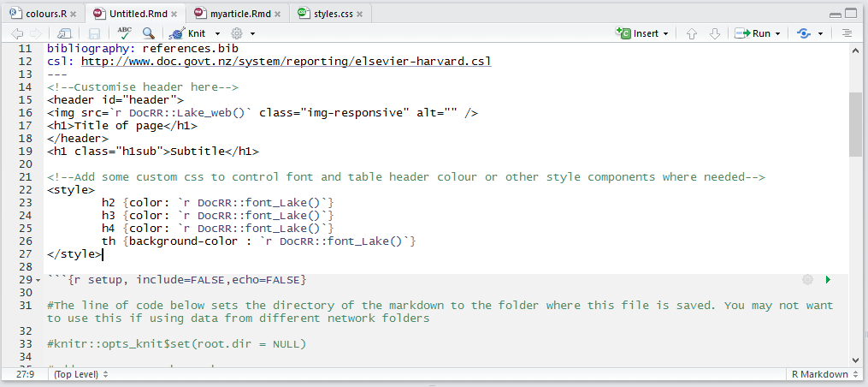The image size is (868, 387).
Task: Close the myarticle.Rmd tab
Action: (x=277, y=14)
